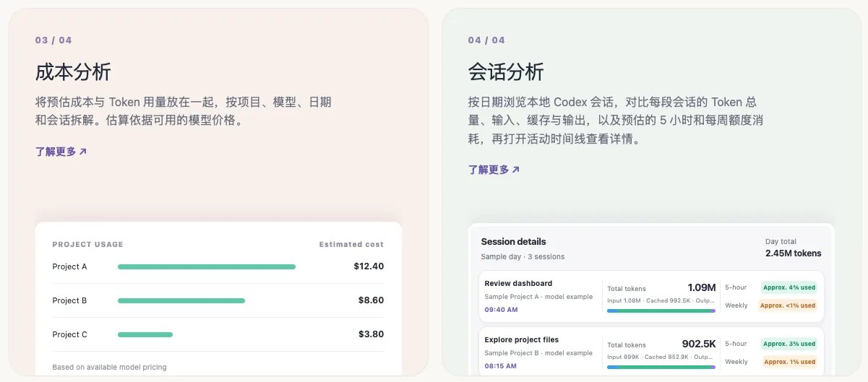
Task: Click Sample Project A · model example text
Action: (538, 297)
